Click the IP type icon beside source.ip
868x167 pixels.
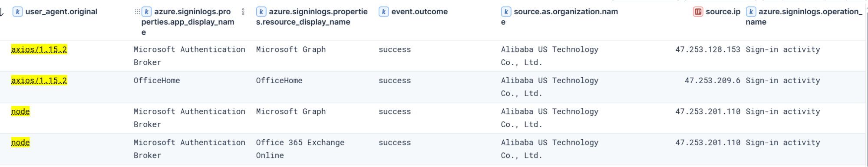click(698, 12)
